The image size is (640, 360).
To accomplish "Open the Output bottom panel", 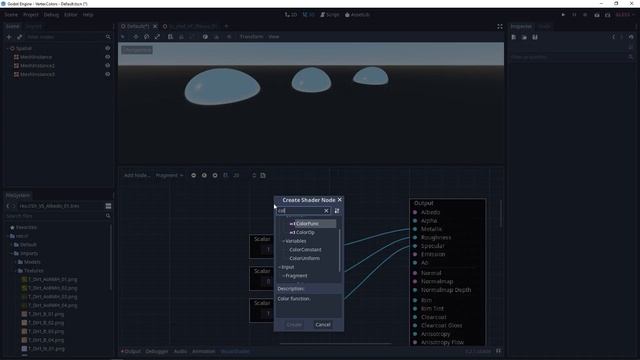I will pos(131,351).
